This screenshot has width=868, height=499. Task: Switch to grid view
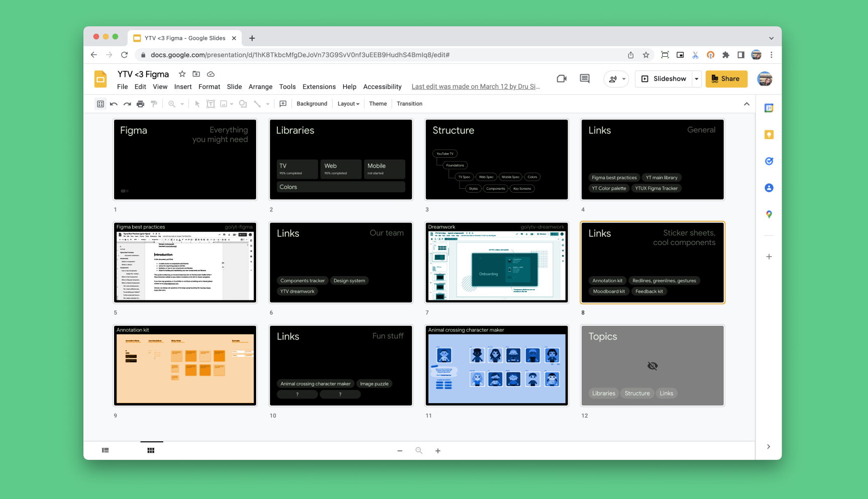click(x=151, y=450)
